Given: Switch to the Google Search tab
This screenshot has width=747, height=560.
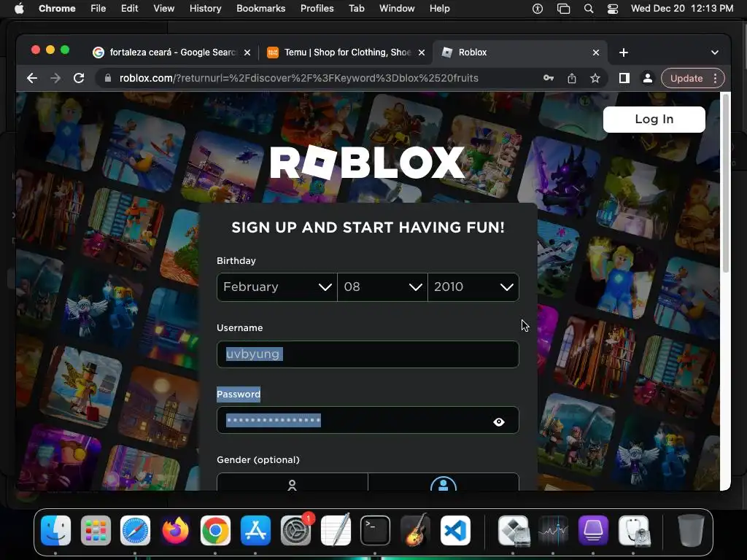Looking at the screenshot, I should point(171,52).
